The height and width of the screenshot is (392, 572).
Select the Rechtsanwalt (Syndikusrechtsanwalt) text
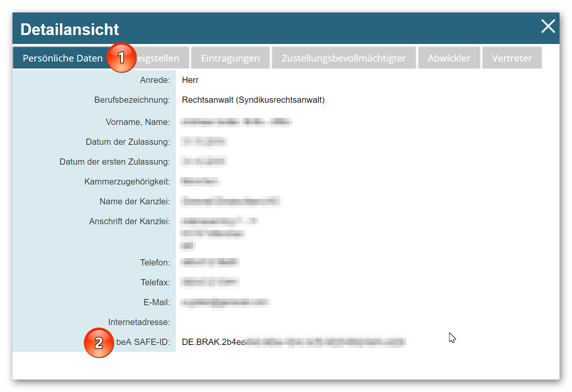253,100
